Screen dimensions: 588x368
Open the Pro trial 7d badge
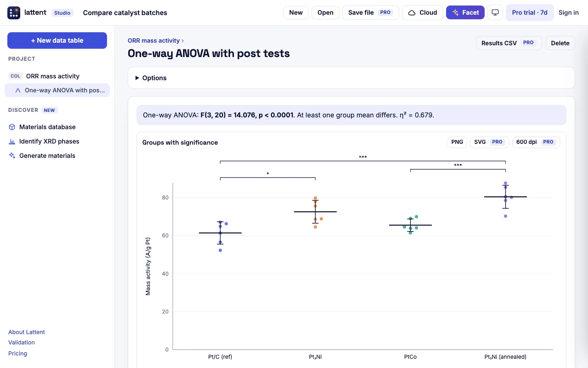click(530, 13)
